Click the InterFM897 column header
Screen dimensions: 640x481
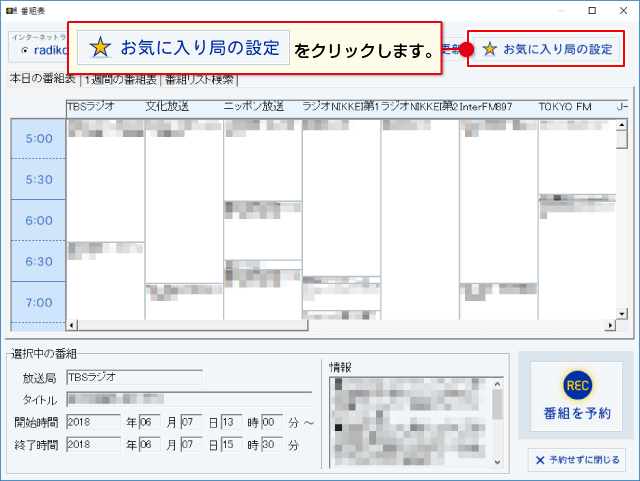click(x=498, y=107)
